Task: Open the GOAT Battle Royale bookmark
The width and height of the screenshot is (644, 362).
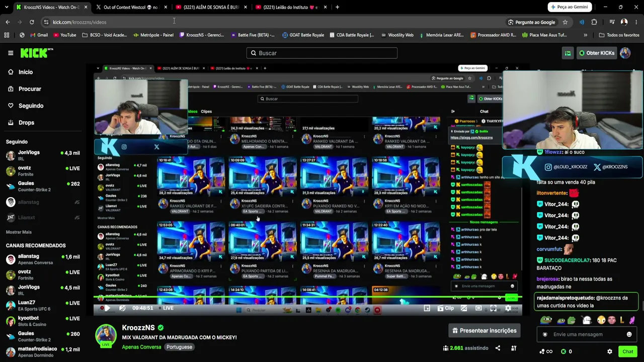Action: (303, 35)
